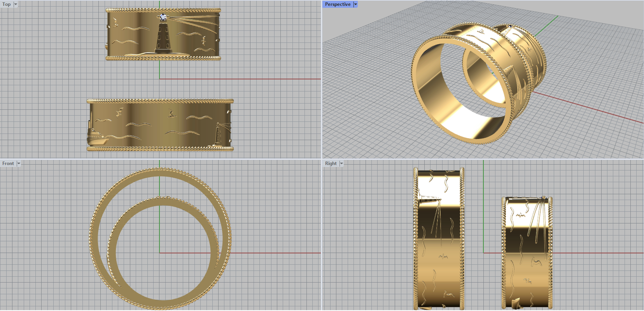The width and height of the screenshot is (644, 311).
Task: Select the Right viewport title label
Action: coord(330,164)
